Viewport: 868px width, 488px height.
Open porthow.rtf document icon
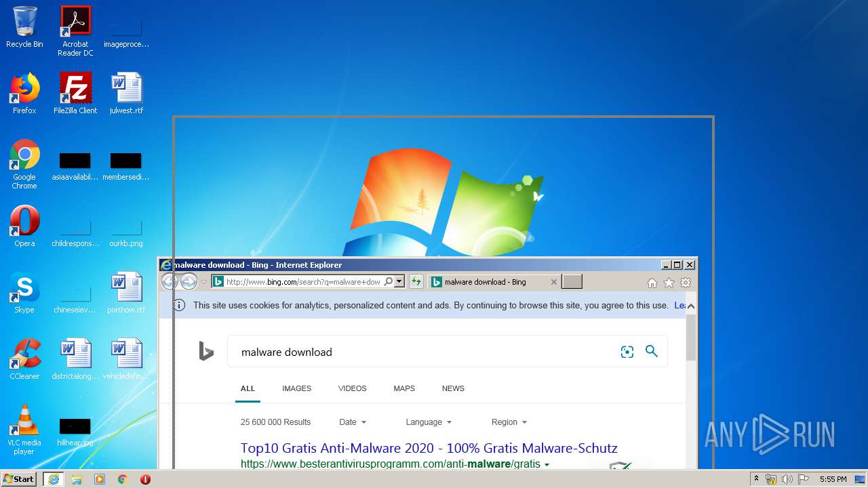pos(126,293)
